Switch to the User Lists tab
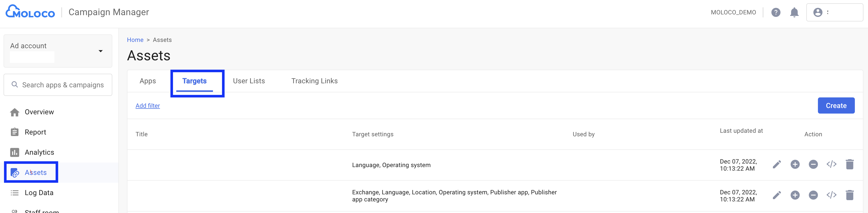This screenshot has height=213, width=868. (x=249, y=81)
